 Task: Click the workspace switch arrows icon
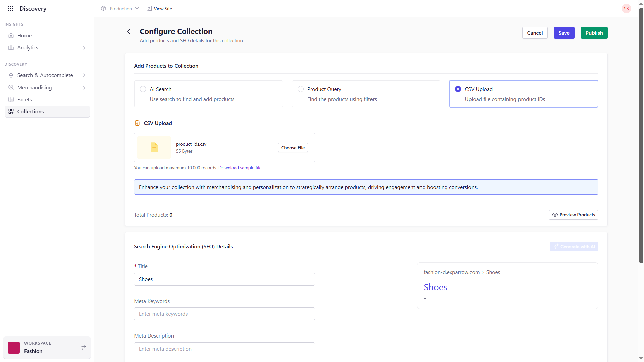(x=84, y=348)
